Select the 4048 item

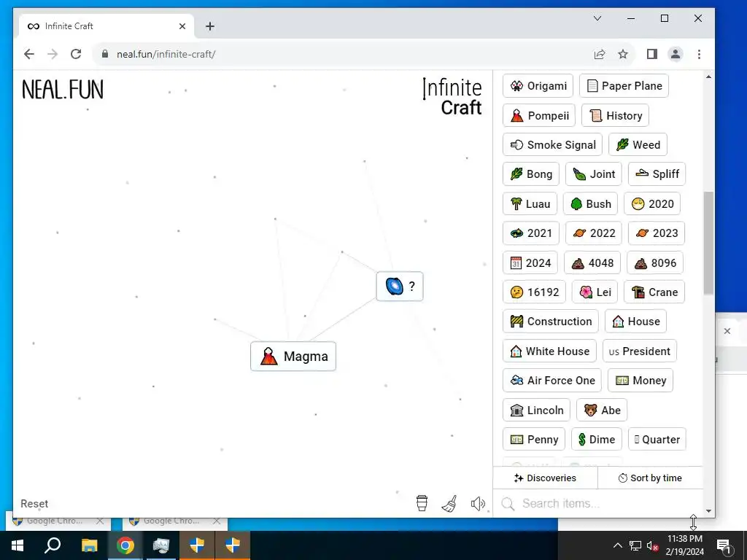[x=592, y=262]
